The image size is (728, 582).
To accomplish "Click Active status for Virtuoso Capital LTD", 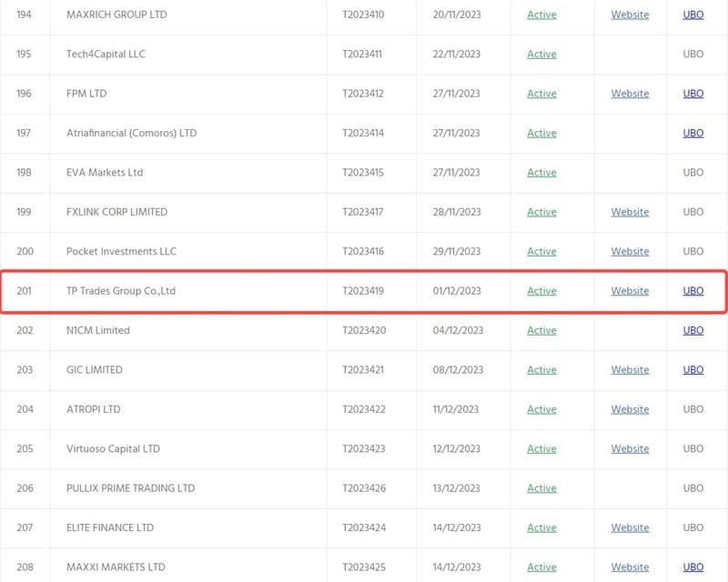I will click(541, 449).
